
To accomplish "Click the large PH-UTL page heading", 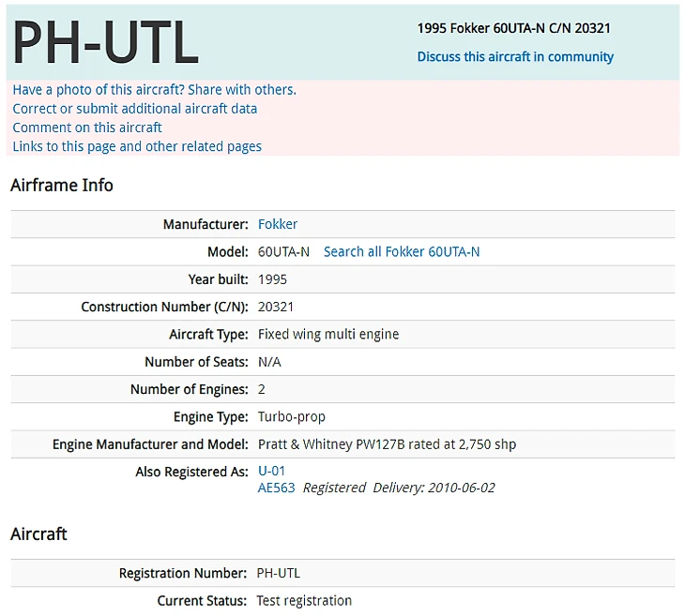I will pos(106,42).
